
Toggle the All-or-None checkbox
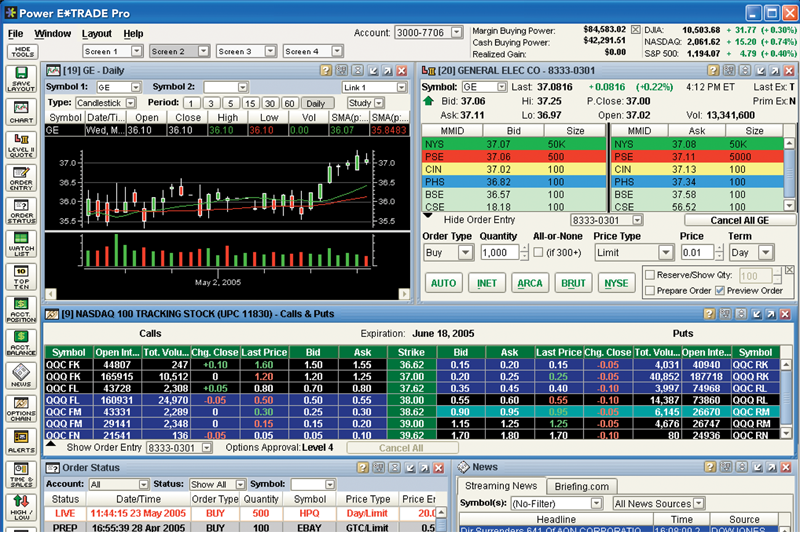538,252
